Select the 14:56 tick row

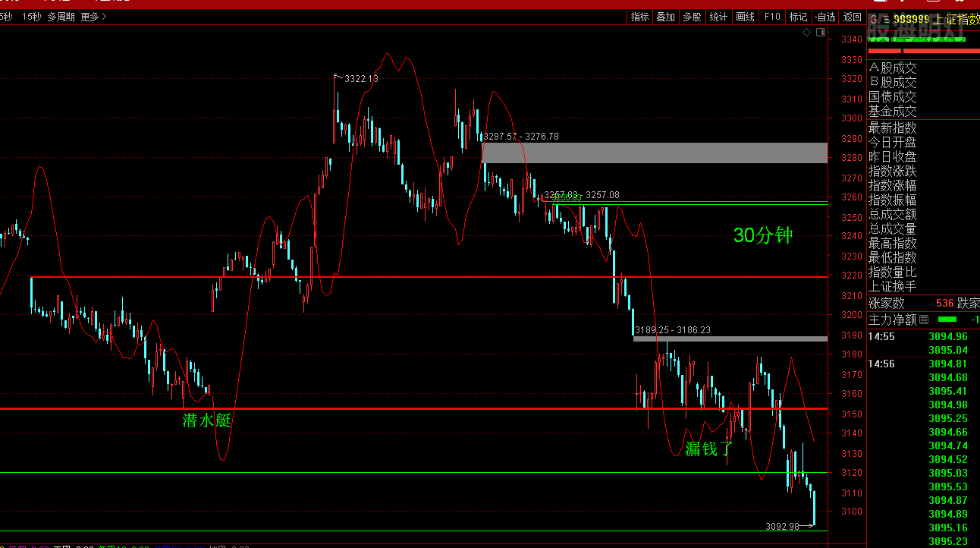point(924,364)
